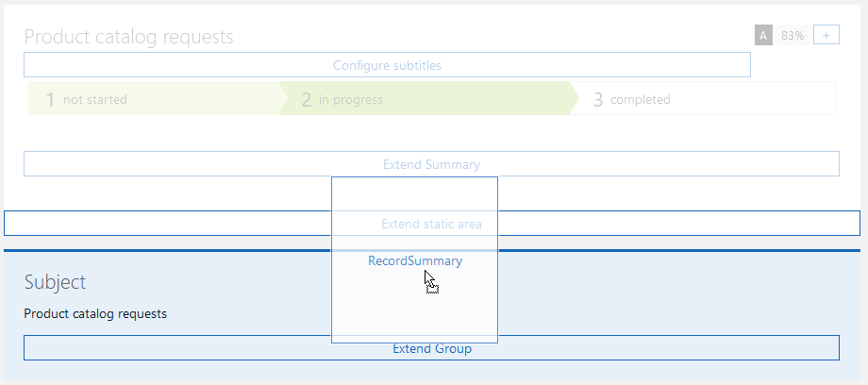The height and width of the screenshot is (385, 868).
Task: Click the Extend Group button
Action: pyautogui.click(x=431, y=348)
